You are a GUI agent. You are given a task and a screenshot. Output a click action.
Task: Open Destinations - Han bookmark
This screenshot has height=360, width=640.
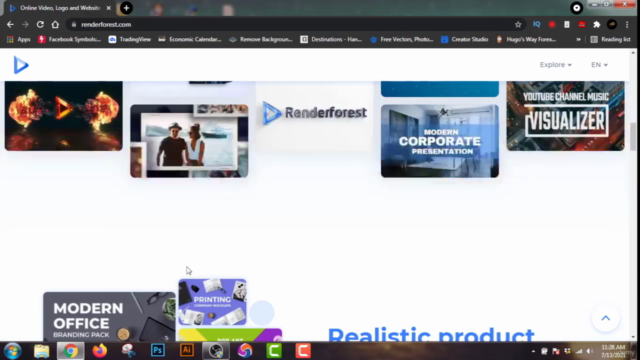pyautogui.click(x=331, y=39)
